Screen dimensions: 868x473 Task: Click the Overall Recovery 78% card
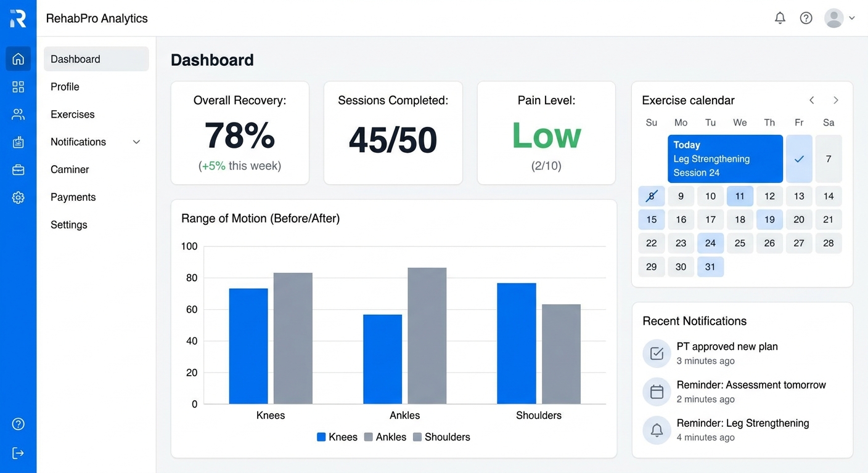(240, 133)
